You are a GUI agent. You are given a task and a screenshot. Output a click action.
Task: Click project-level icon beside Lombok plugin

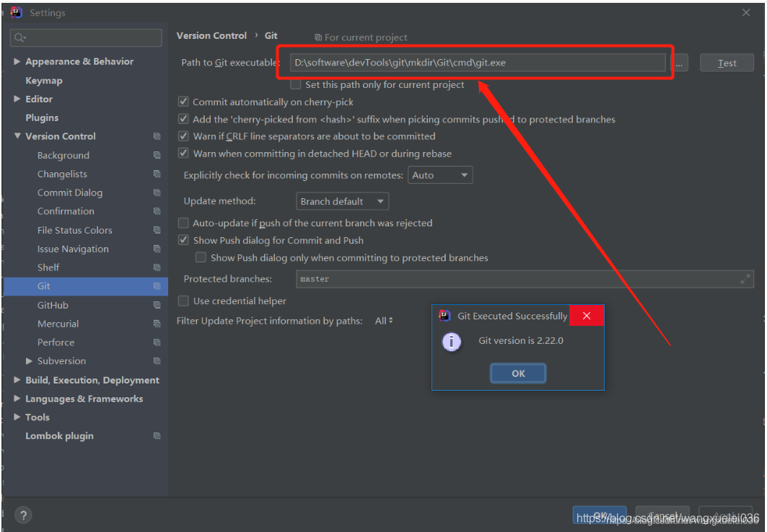(157, 435)
